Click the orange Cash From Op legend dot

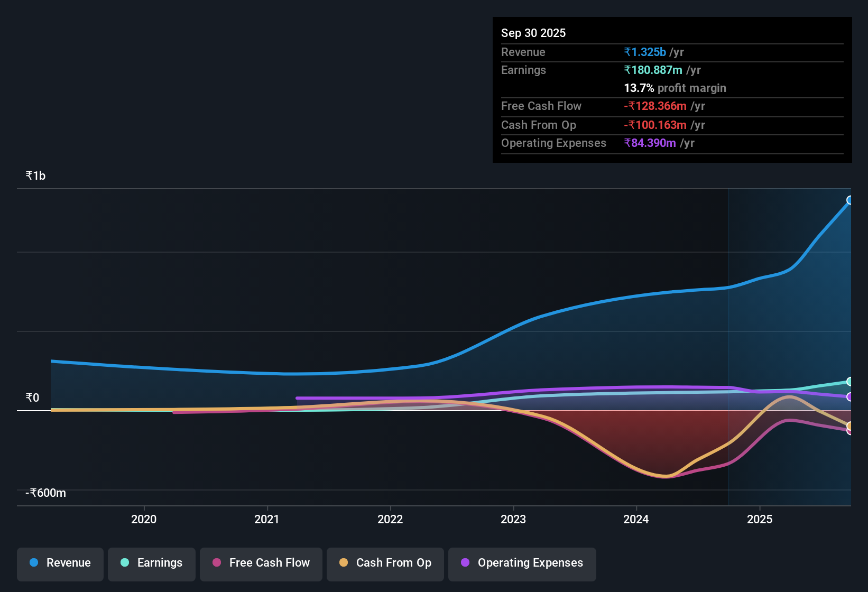click(x=344, y=563)
